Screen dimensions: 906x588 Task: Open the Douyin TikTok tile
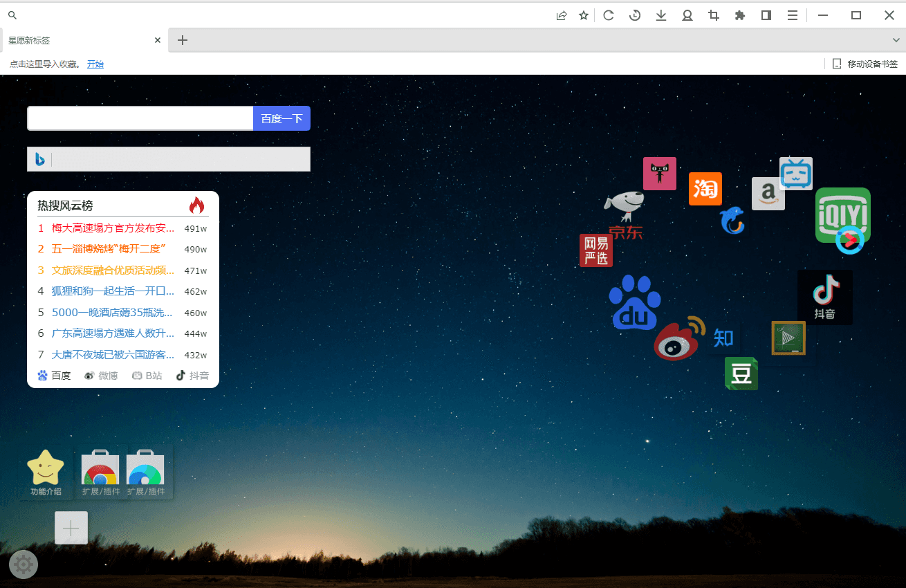click(x=824, y=297)
